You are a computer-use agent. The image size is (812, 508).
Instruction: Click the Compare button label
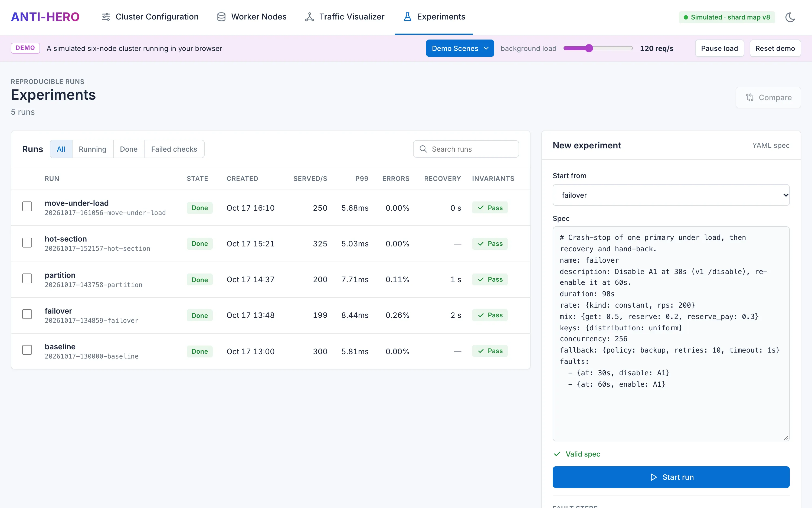coord(775,97)
